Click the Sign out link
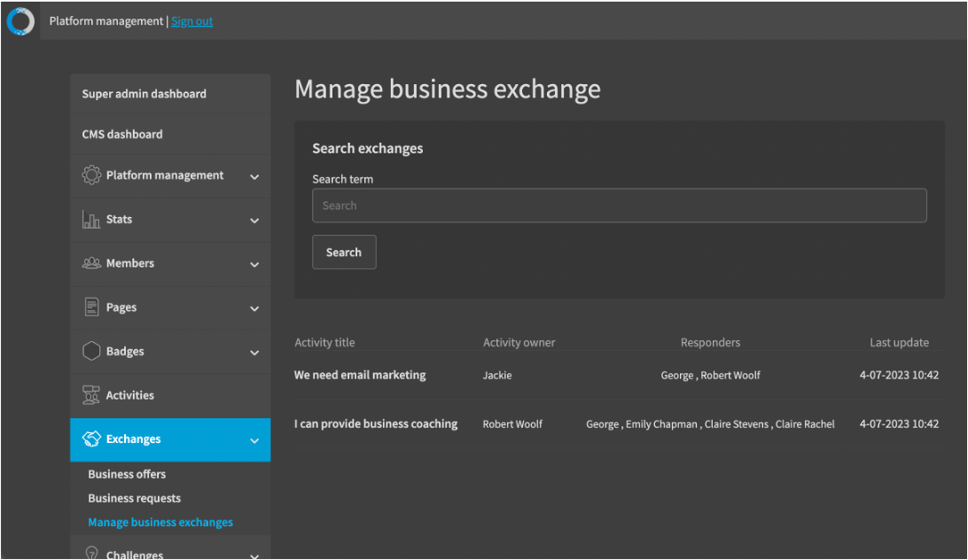The width and height of the screenshot is (968, 560). click(x=191, y=20)
